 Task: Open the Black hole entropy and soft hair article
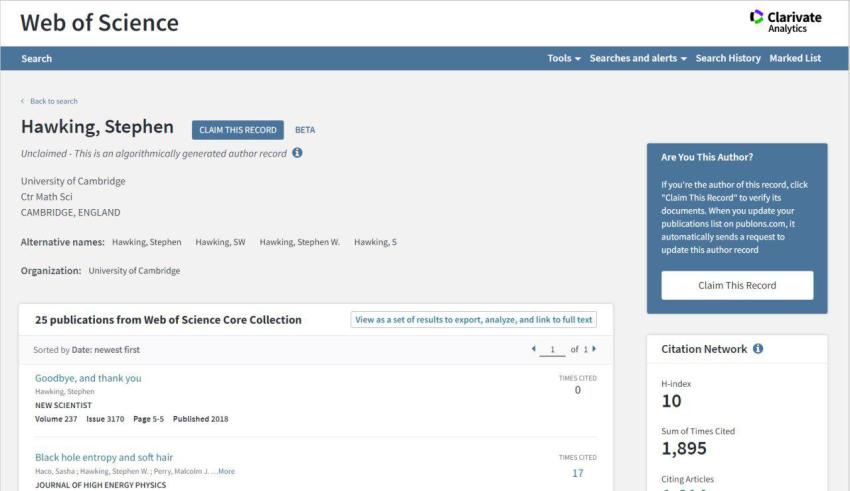coord(104,457)
